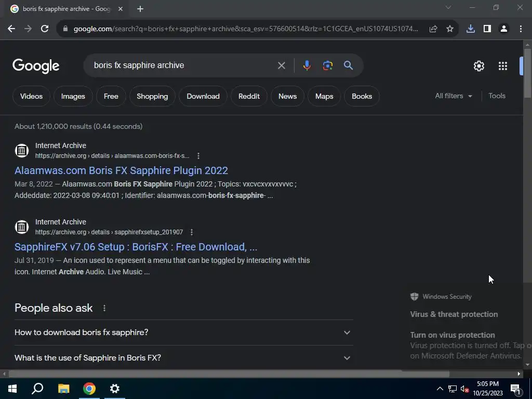
Task: Clear the Google search box
Action: point(281,65)
